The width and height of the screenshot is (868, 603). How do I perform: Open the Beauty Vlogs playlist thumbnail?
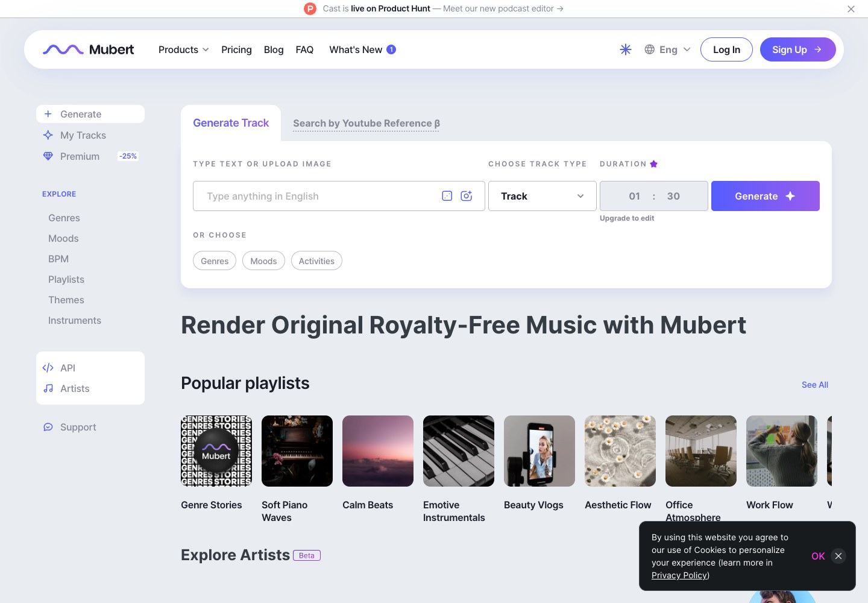click(539, 451)
